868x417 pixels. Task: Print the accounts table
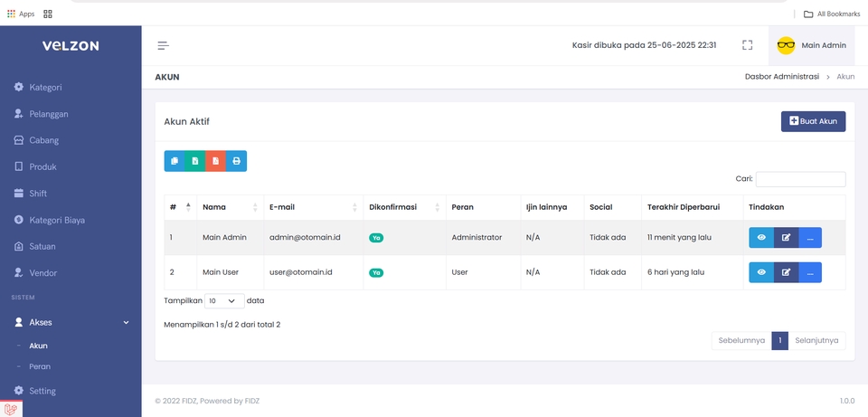[x=236, y=161]
